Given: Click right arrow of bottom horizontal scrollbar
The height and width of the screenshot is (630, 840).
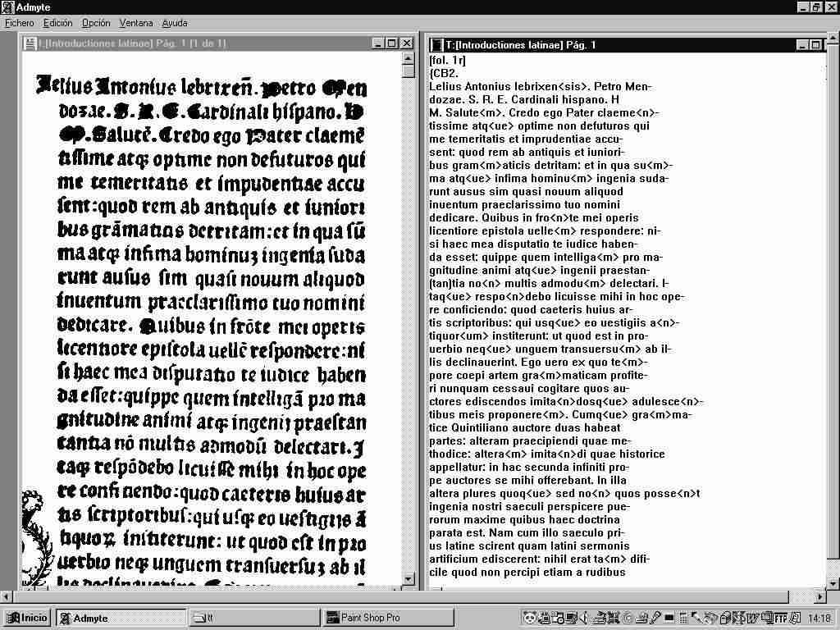Looking at the screenshot, I should 819,596.
